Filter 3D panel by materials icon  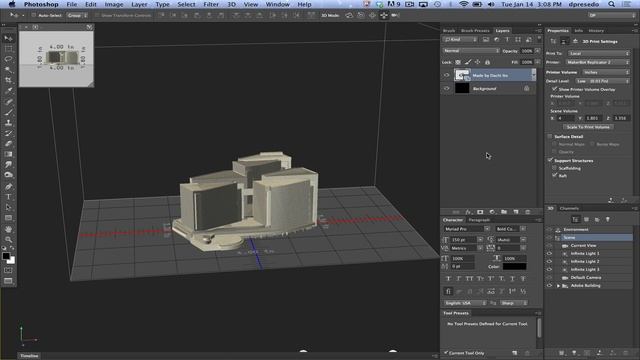point(597,220)
